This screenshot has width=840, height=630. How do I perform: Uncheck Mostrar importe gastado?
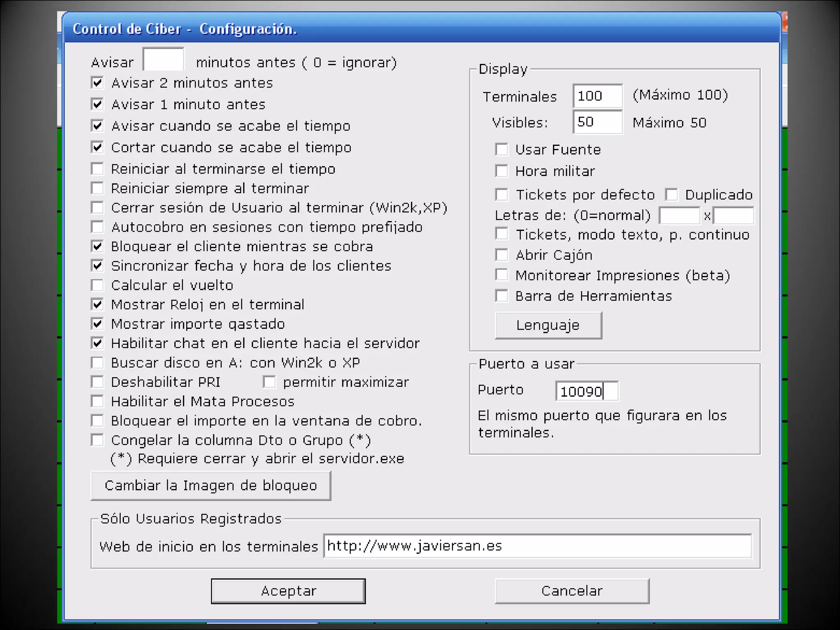click(97, 324)
